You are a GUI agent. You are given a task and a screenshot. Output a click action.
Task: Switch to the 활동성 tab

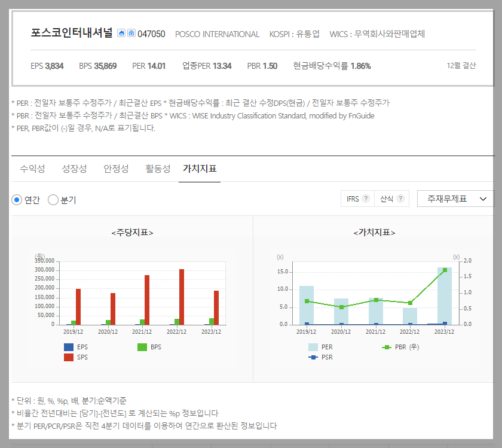point(158,169)
